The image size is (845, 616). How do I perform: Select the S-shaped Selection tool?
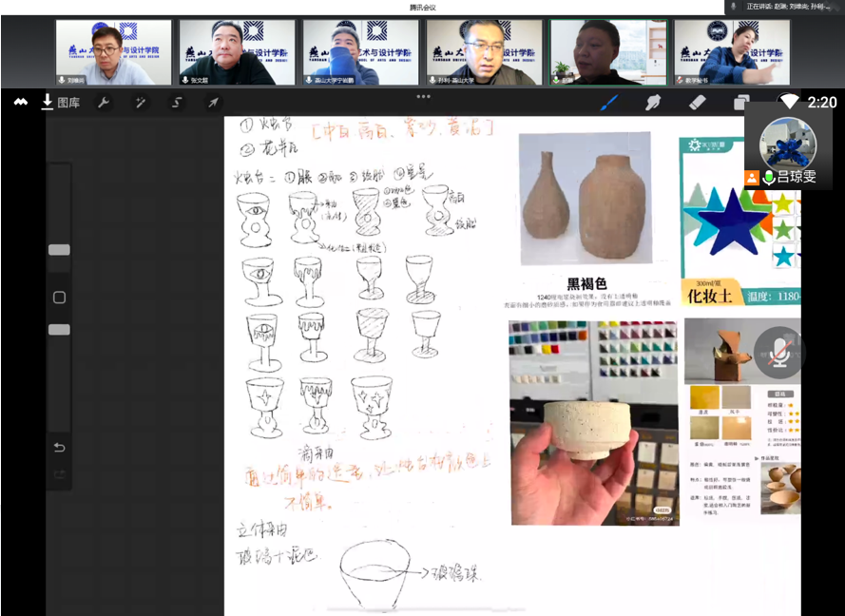(176, 103)
